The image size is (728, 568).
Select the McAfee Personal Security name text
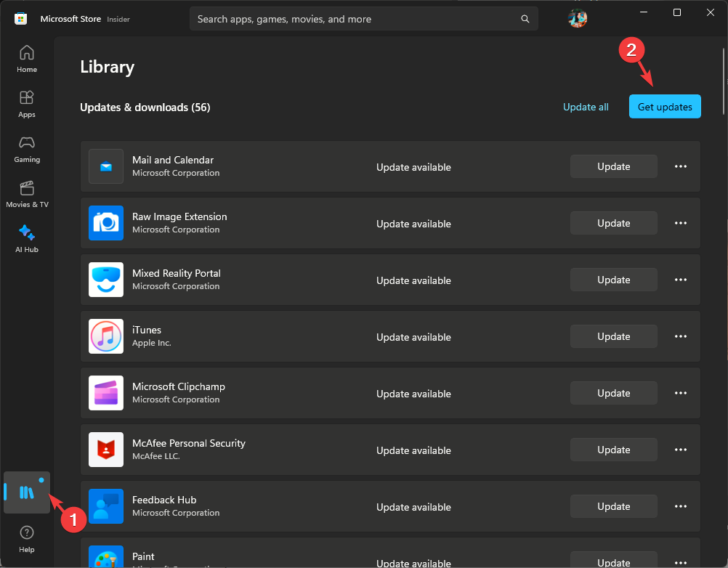[188, 443]
